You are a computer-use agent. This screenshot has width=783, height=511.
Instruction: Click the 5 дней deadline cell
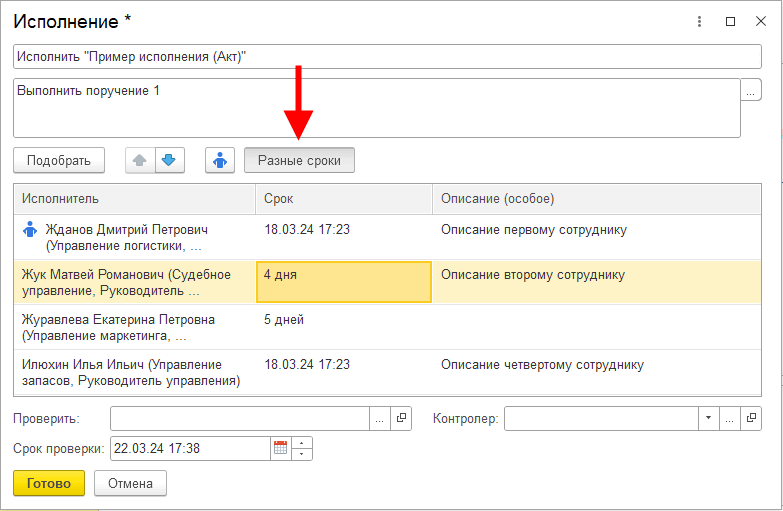344,327
